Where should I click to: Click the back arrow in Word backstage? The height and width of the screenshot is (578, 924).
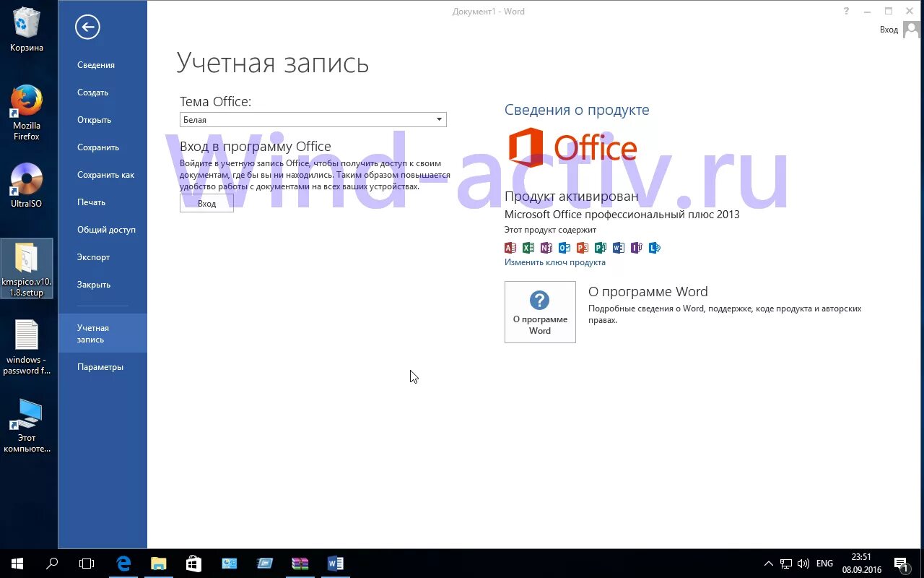tap(87, 27)
